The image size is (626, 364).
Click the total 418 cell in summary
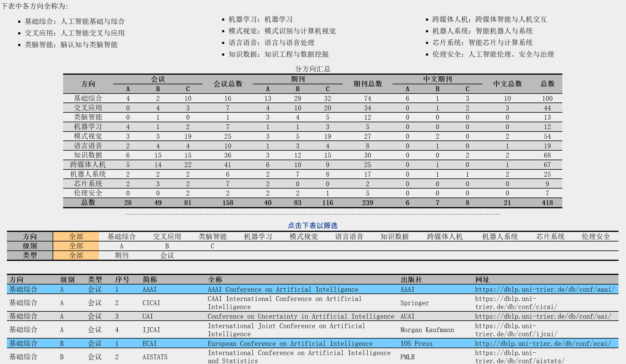547,203
